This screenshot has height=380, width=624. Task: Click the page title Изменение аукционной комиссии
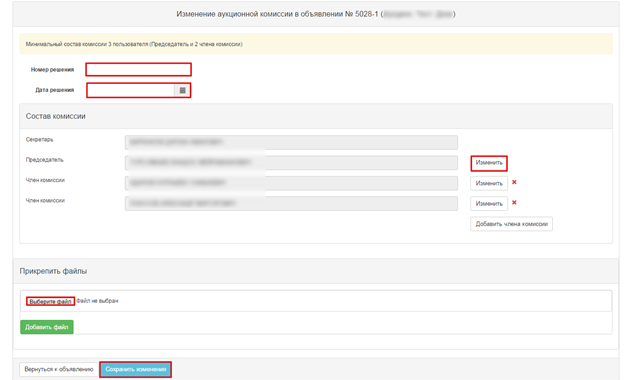click(x=316, y=14)
